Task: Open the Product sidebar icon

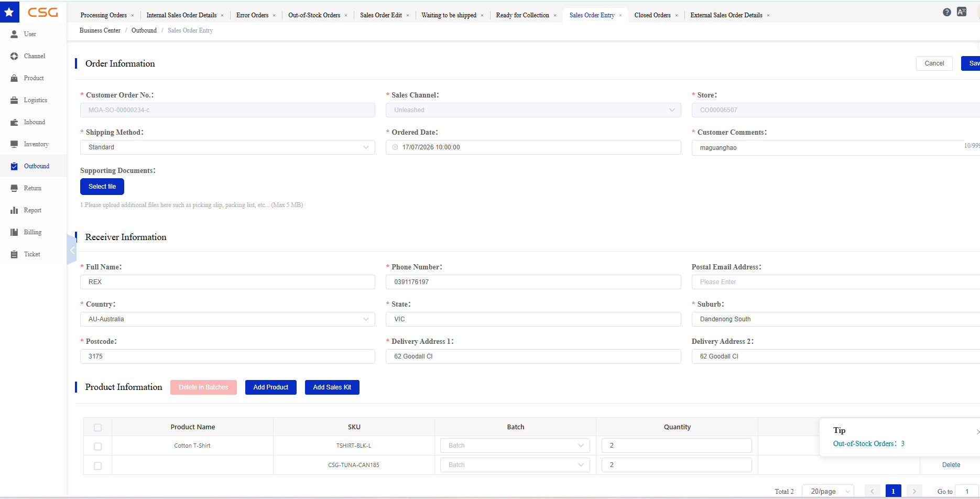Action: click(14, 78)
